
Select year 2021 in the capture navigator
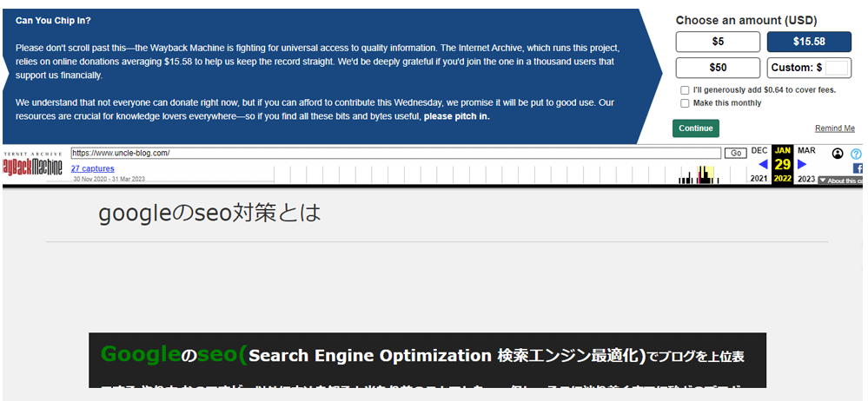click(x=759, y=179)
